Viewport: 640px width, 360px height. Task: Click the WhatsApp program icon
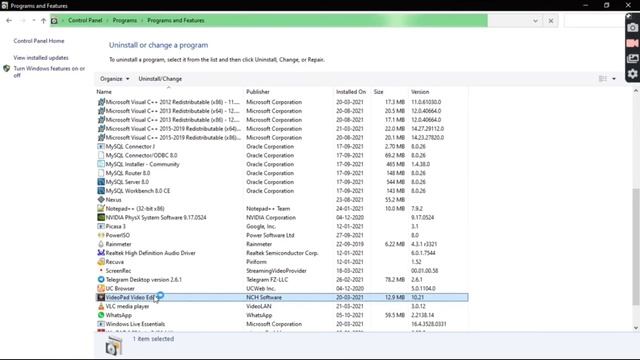pos(101,315)
